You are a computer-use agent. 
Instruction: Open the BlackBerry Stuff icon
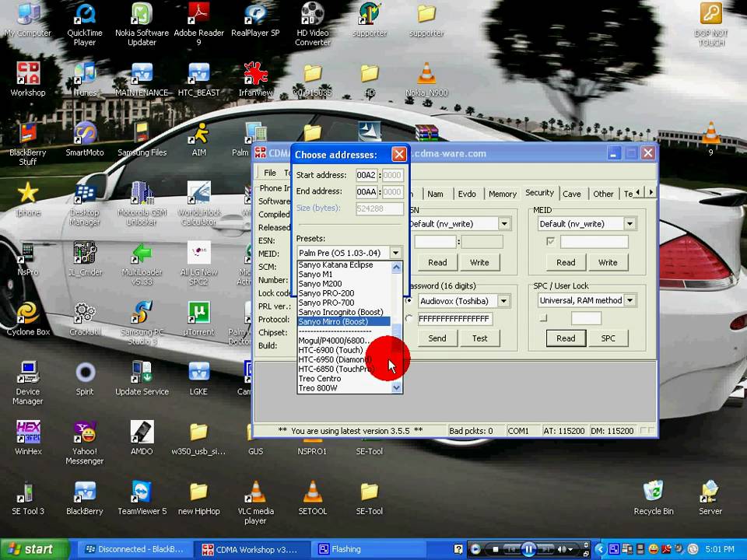tap(28, 143)
